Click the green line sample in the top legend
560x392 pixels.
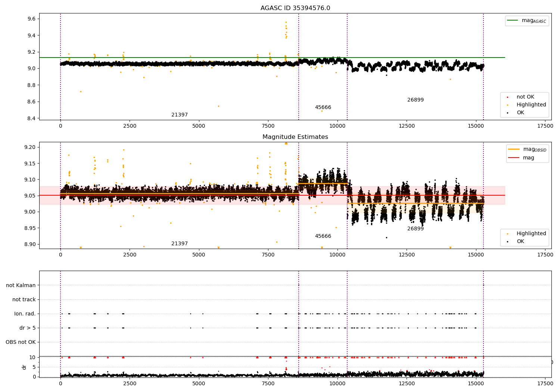click(x=513, y=20)
